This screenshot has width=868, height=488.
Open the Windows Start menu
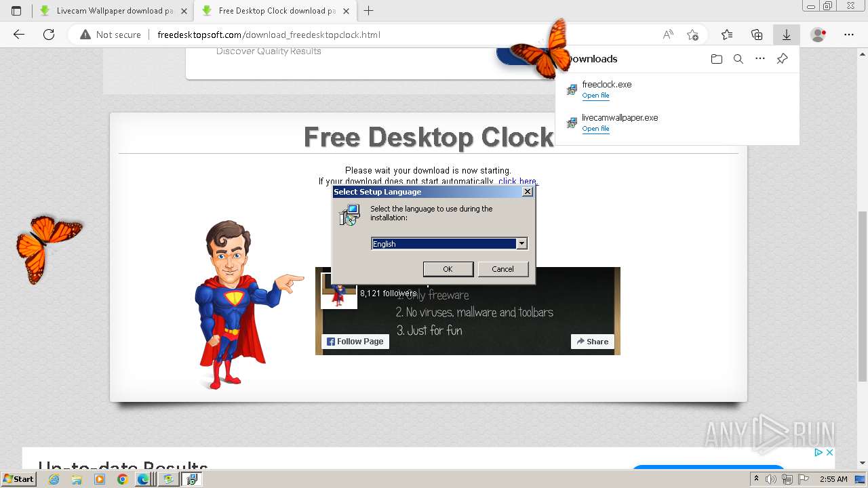click(x=18, y=479)
